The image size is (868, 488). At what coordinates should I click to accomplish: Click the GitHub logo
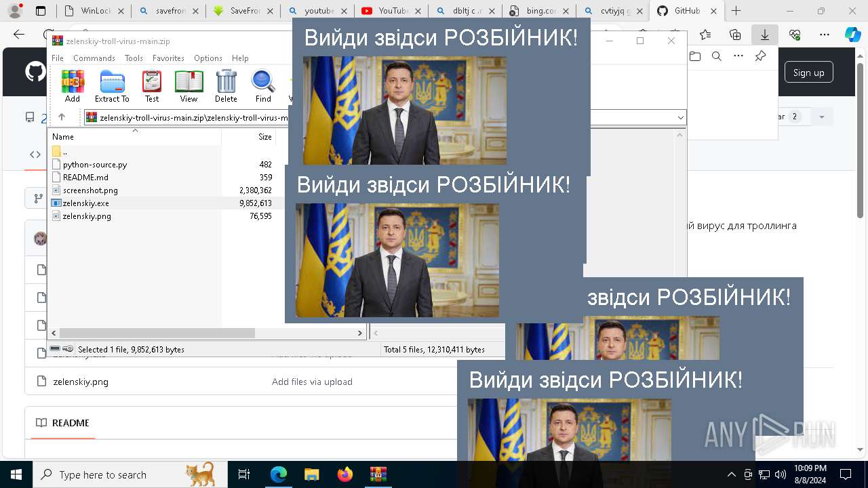(35, 72)
